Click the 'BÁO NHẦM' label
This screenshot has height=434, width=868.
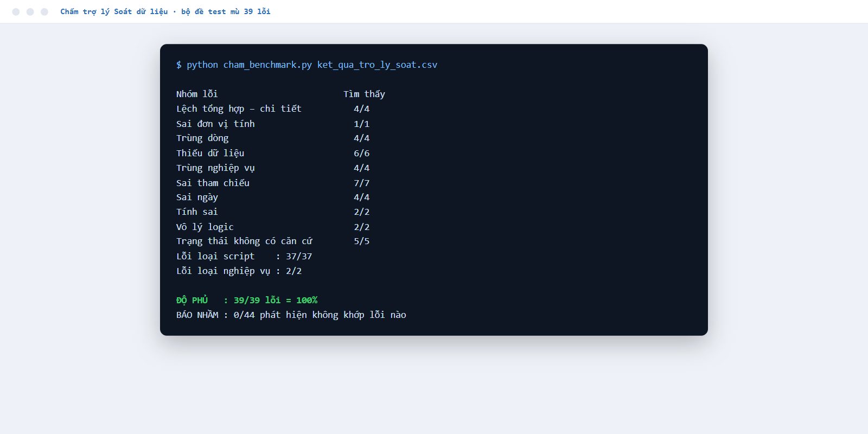coord(197,315)
